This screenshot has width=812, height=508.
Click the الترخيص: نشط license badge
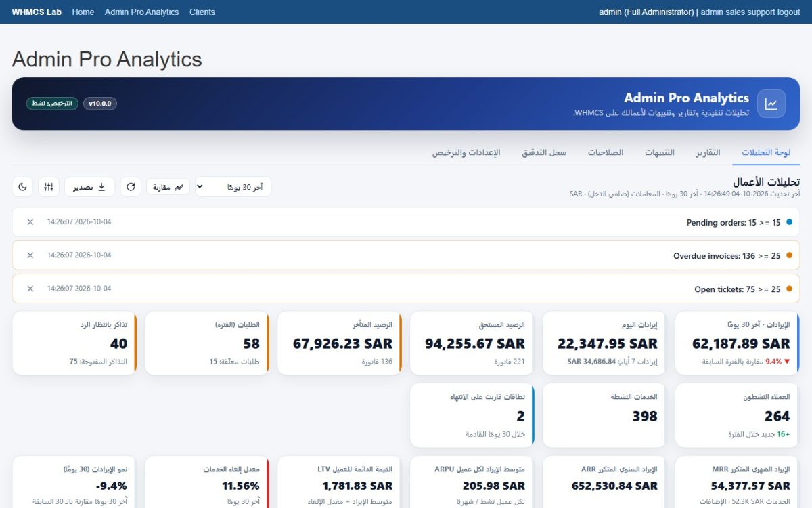tap(52, 104)
